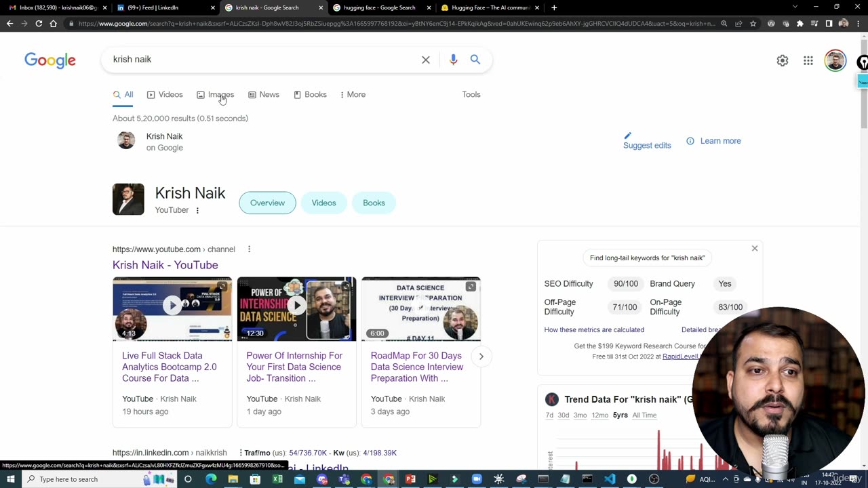Select the All Time trend range
The width and height of the screenshot is (868, 488).
[644, 415]
